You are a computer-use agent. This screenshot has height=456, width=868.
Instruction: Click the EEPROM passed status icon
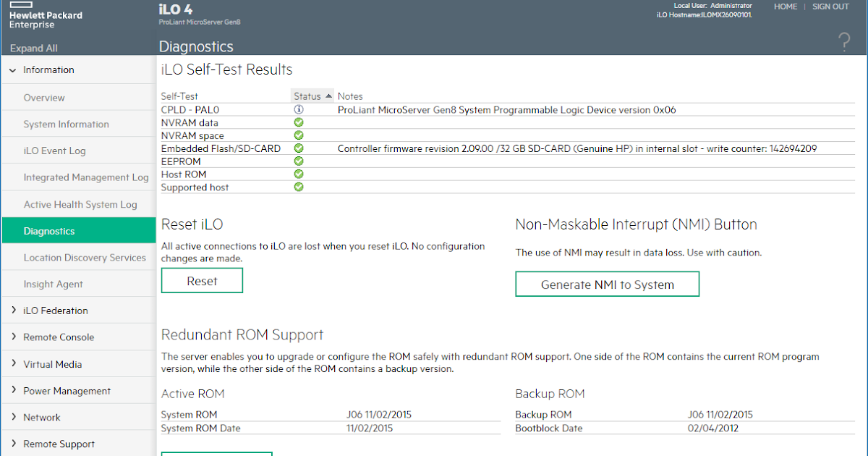point(299,161)
